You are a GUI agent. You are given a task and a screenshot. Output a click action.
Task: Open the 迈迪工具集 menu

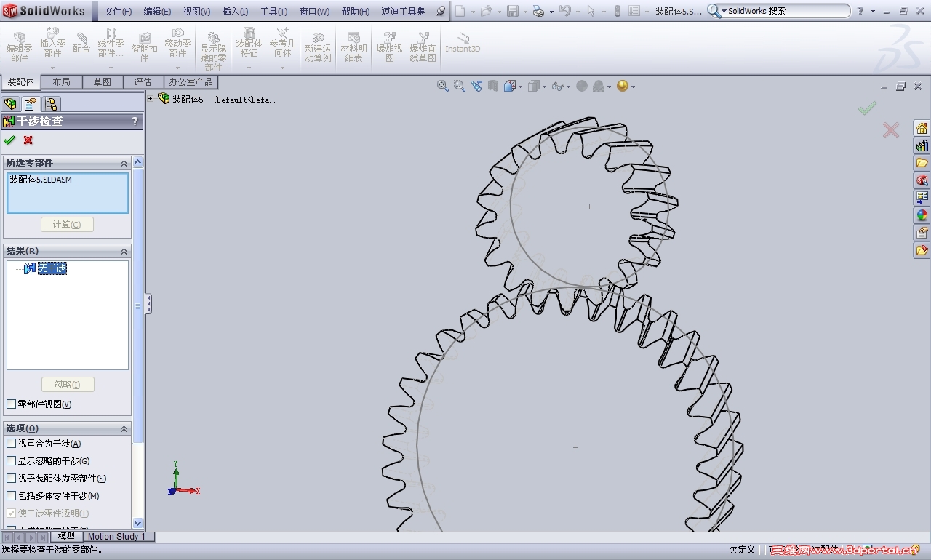coord(403,12)
